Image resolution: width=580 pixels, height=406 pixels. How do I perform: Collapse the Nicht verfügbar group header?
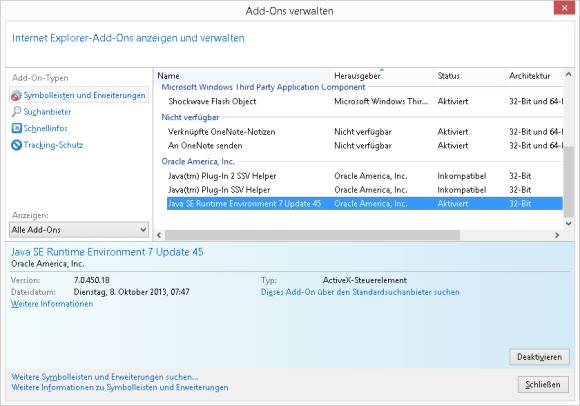(190, 117)
